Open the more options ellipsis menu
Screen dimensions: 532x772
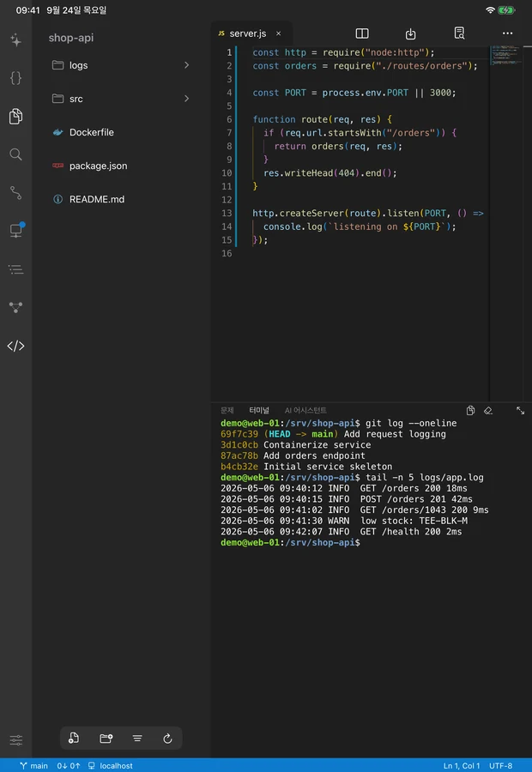(507, 33)
